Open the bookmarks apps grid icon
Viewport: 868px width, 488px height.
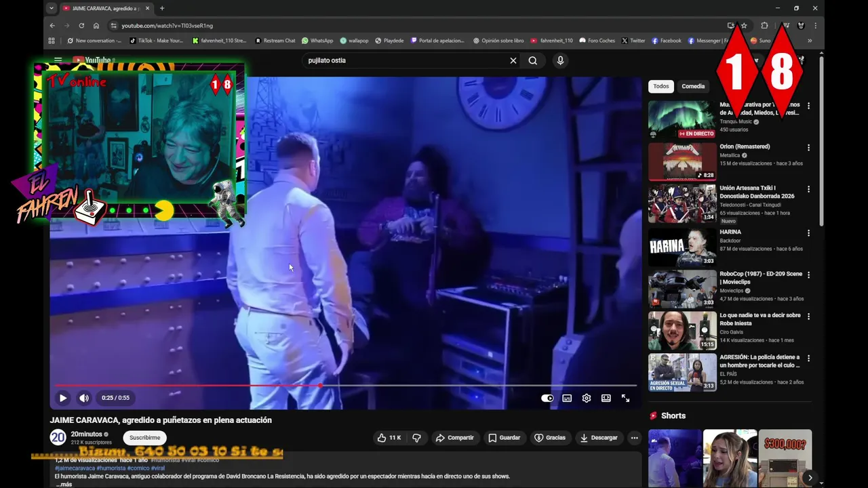[x=52, y=41]
